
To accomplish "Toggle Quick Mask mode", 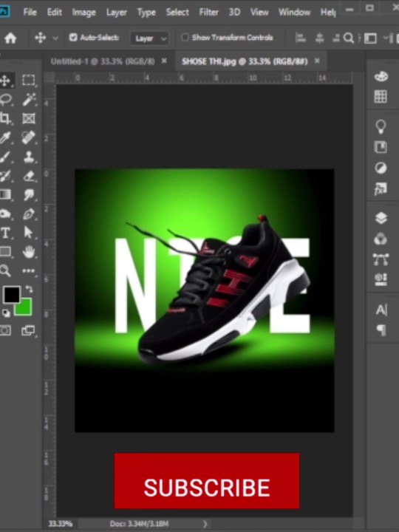I will (x=5, y=330).
